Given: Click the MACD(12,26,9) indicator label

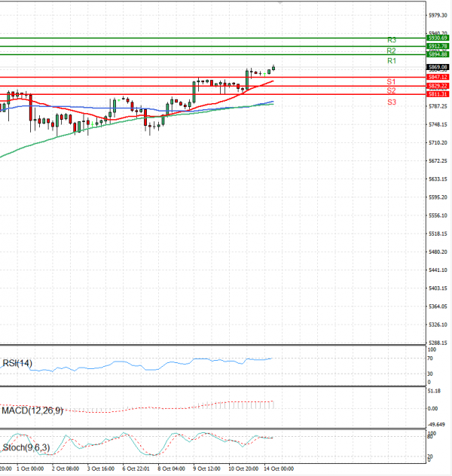Looking at the screenshot, I should (32, 410).
